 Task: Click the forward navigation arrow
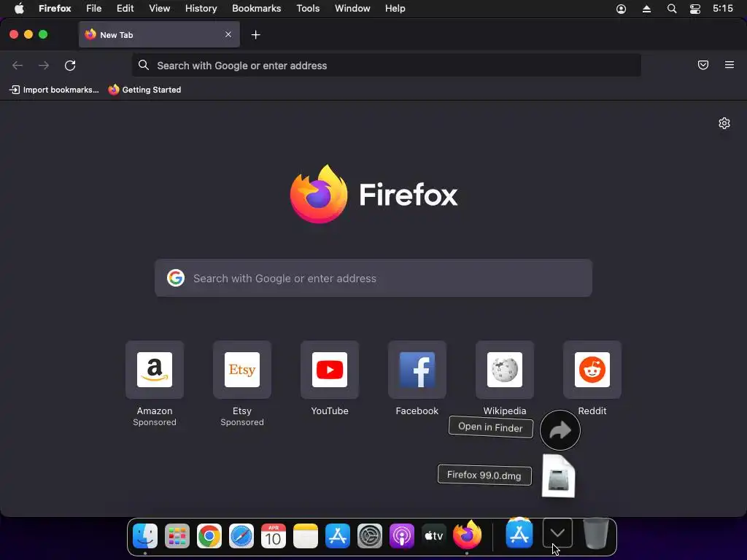44,65
